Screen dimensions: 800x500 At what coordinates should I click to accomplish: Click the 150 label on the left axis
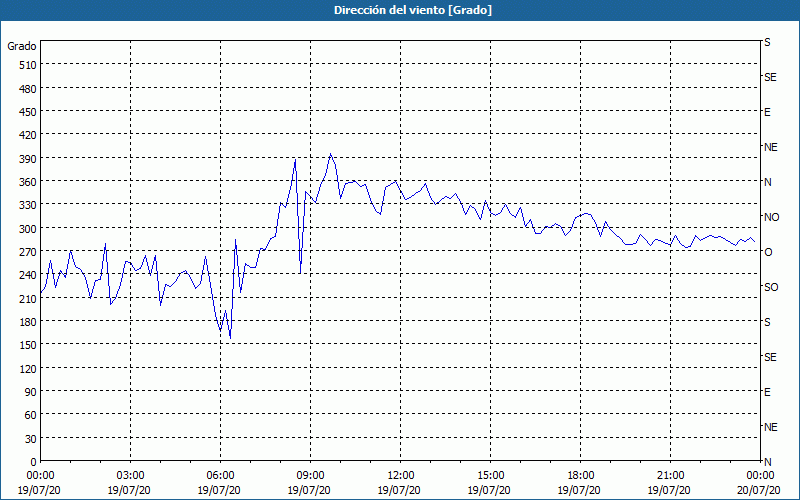[28, 345]
